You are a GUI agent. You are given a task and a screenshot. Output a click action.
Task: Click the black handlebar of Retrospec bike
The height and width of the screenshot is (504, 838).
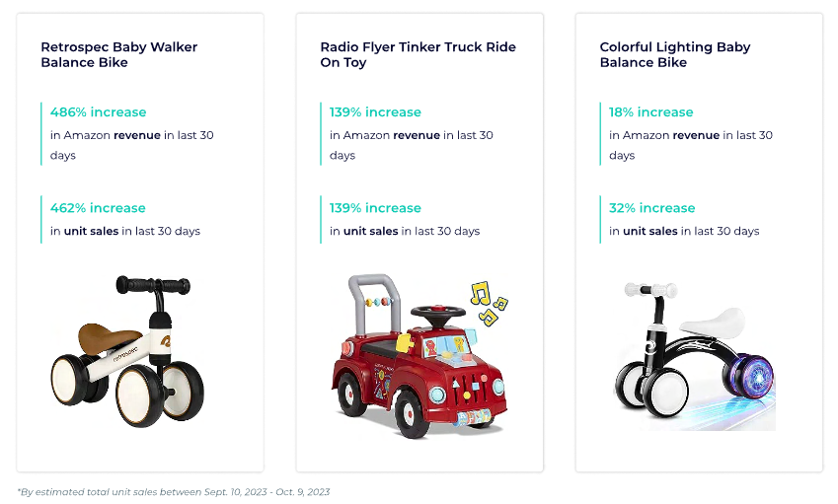click(153, 286)
